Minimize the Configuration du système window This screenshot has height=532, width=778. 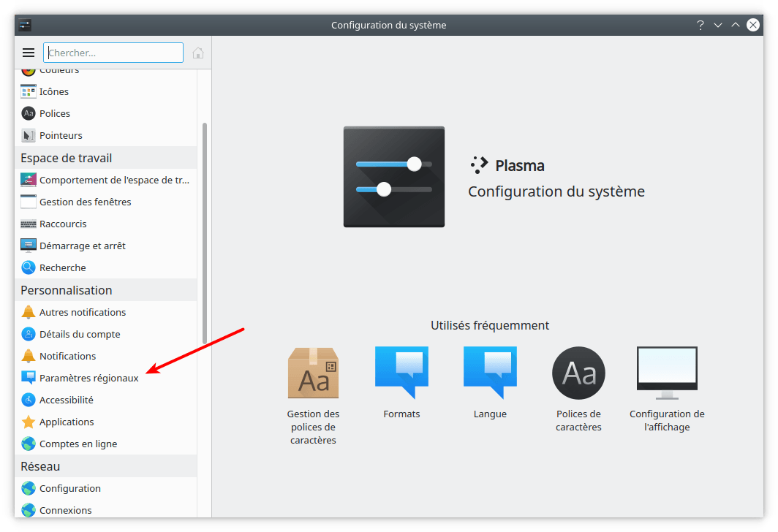(x=718, y=25)
